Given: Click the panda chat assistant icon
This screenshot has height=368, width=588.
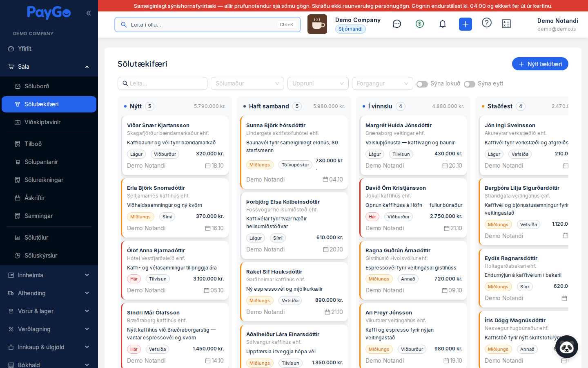Looking at the screenshot, I should tap(567, 347).
